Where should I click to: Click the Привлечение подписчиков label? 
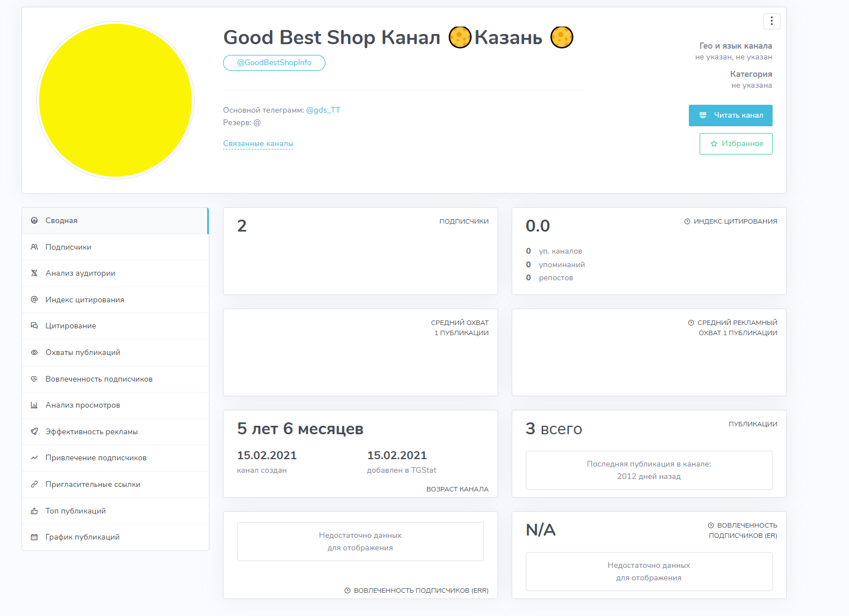pyautogui.click(x=96, y=458)
